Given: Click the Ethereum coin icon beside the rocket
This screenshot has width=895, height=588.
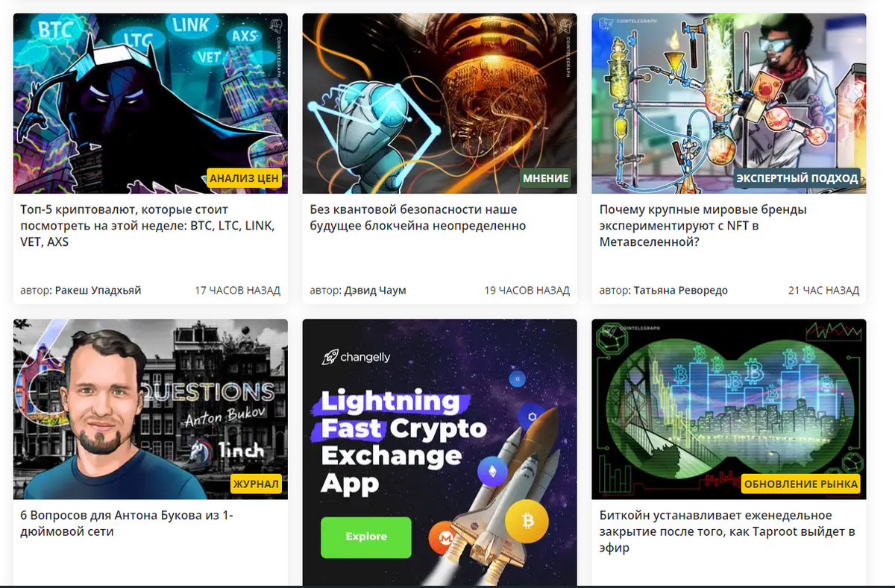Looking at the screenshot, I should 492,470.
